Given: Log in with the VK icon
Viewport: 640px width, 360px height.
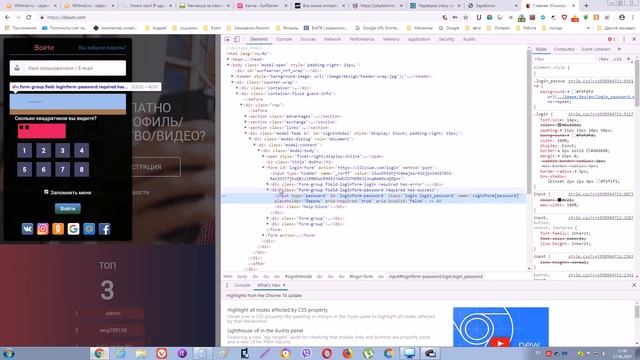Looking at the screenshot, I should (27, 229).
